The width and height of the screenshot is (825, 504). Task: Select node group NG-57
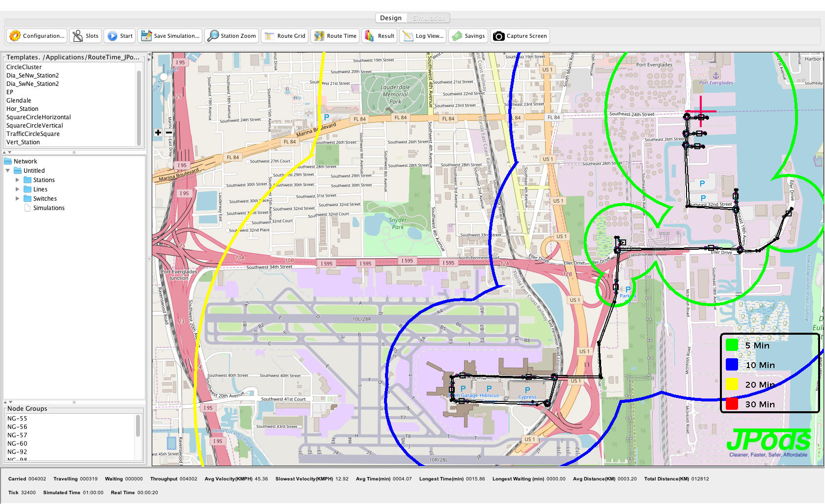pos(17,435)
